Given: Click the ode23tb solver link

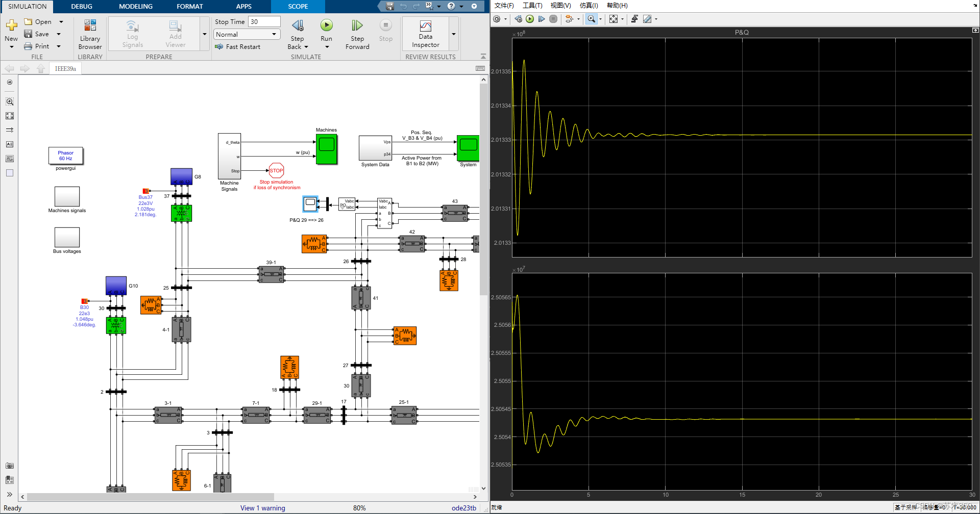Looking at the screenshot, I should [x=463, y=508].
